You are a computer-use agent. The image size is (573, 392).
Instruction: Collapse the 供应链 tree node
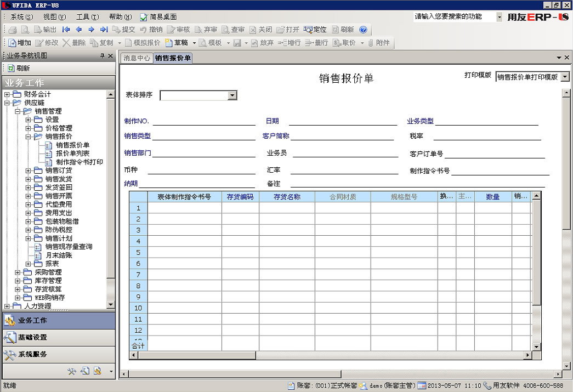[7, 103]
